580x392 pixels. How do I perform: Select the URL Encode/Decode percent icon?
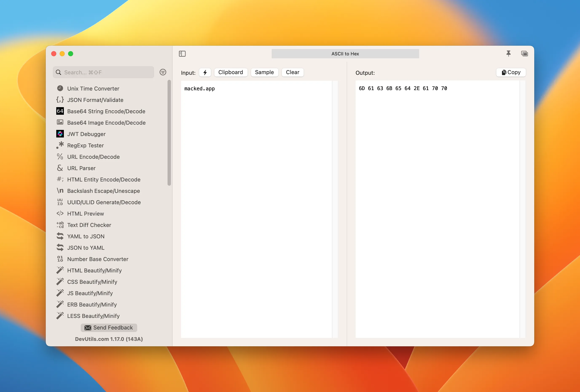[x=60, y=157]
